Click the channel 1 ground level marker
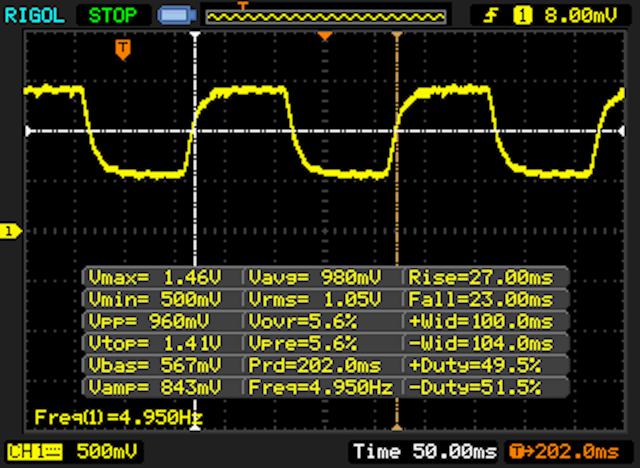The width and height of the screenshot is (640, 468). tap(11, 231)
